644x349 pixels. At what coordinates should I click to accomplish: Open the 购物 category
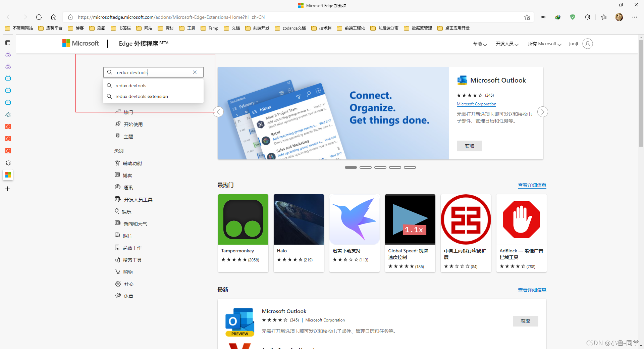pyautogui.click(x=124, y=272)
